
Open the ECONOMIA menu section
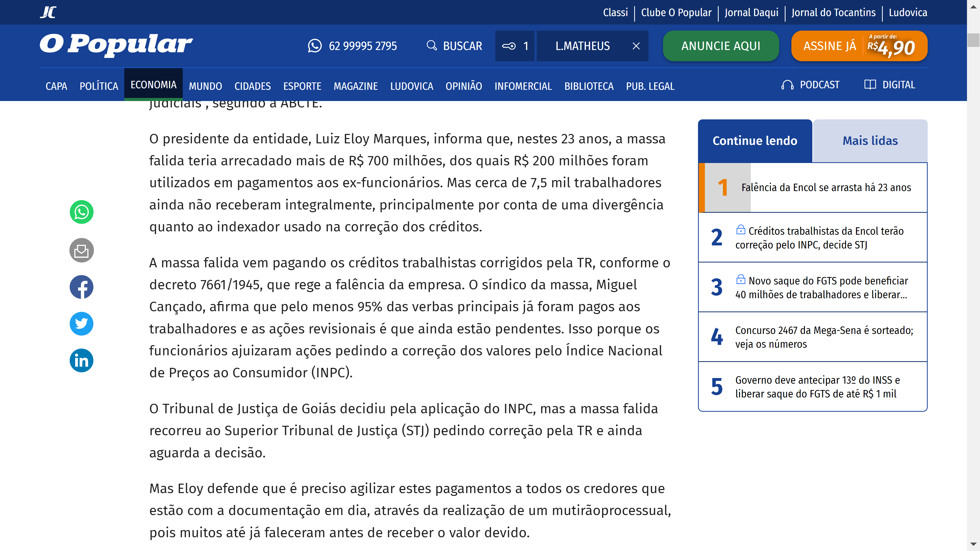pyautogui.click(x=153, y=85)
